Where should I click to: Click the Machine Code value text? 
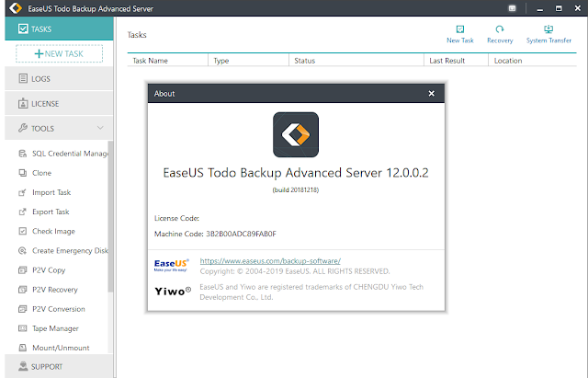(241, 234)
